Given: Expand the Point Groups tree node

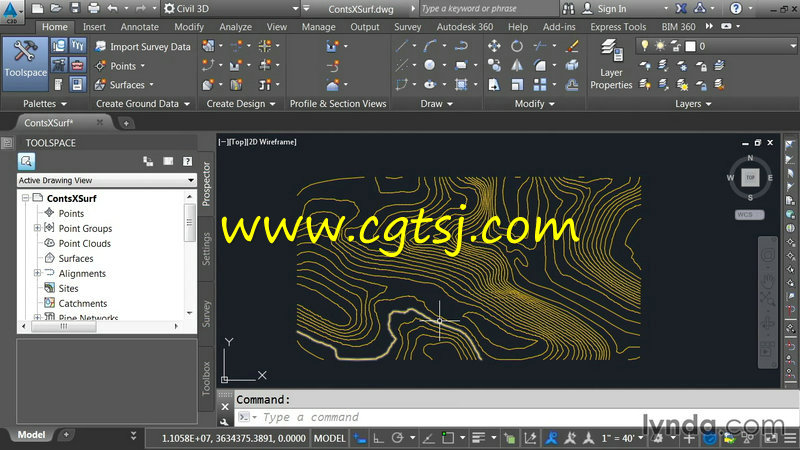Looking at the screenshot, I should [37, 228].
